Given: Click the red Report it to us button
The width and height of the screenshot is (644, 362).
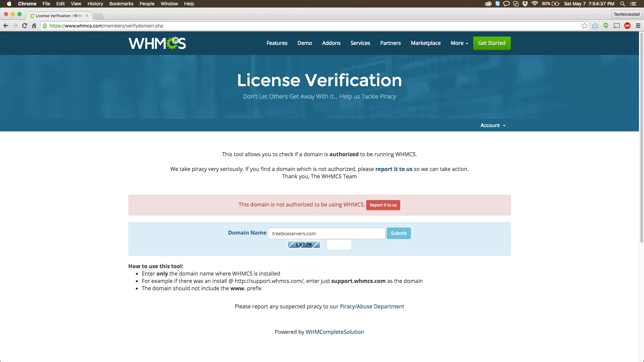Looking at the screenshot, I should 383,205.
